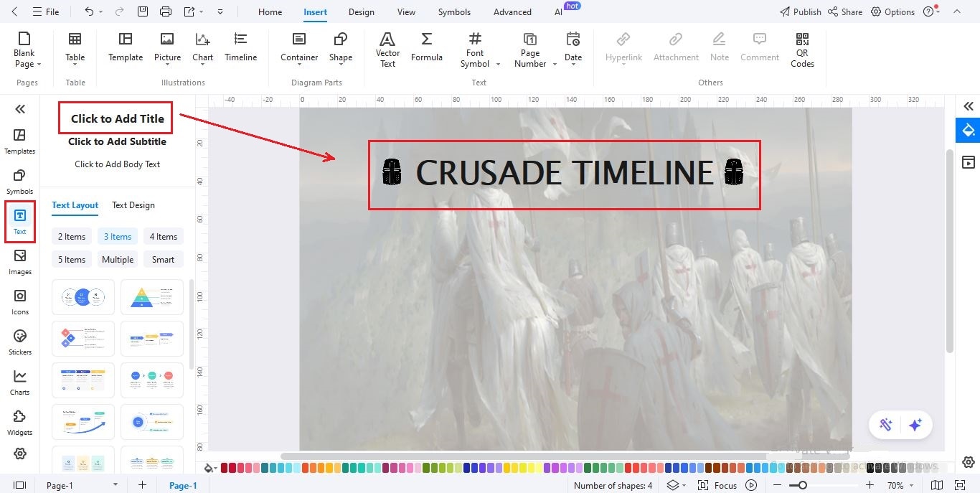Open the fill style panel icon on right
This screenshot has width=980, height=493.
click(x=969, y=130)
